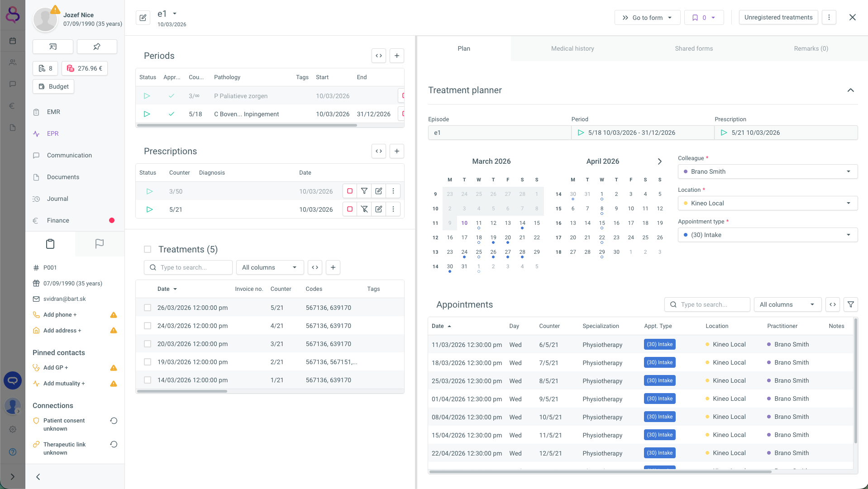
Task: Select all treatments checkbox
Action: tap(148, 249)
